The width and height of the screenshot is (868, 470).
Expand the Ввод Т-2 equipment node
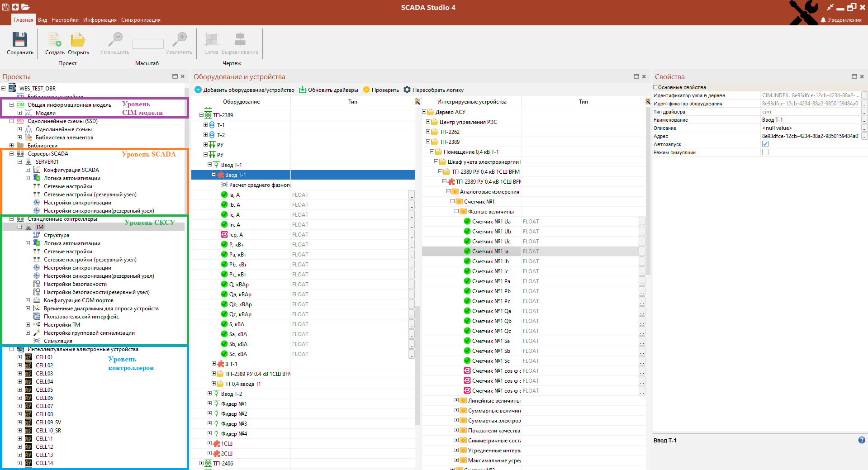(209, 394)
